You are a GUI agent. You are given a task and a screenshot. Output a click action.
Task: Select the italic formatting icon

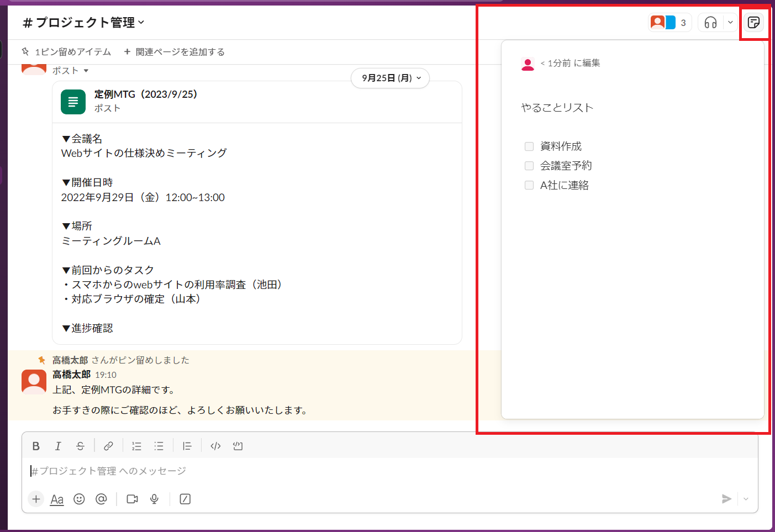coord(57,446)
